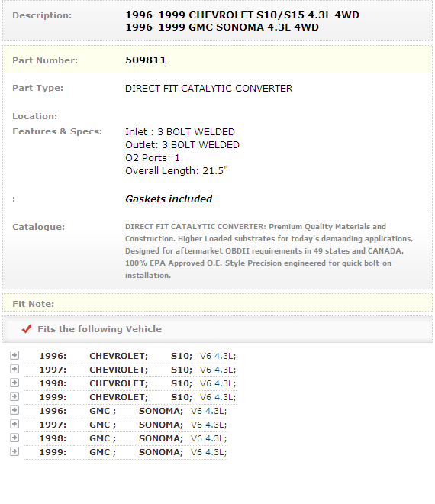Viewport: 435px width, 504px height.
Task: Click GMC in the 1997 Sonoma row
Action: [x=102, y=425]
